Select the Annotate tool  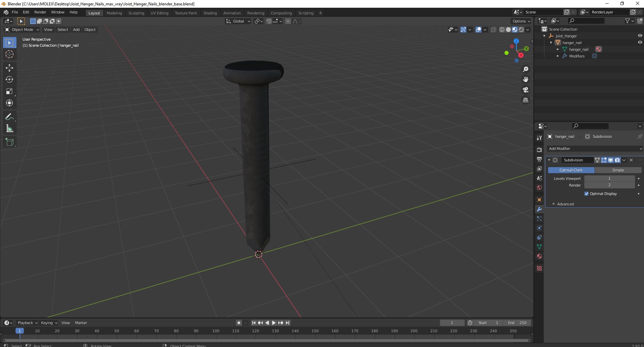(9, 117)
